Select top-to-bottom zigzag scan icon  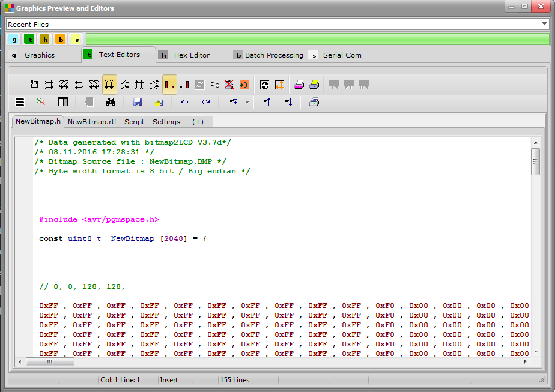[x=124, y=85]
